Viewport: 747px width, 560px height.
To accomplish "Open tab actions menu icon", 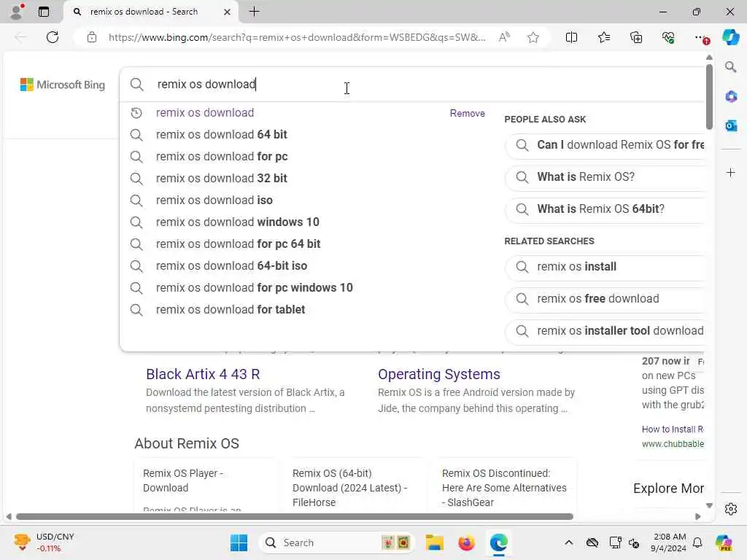I will click(x=43, y=12).
